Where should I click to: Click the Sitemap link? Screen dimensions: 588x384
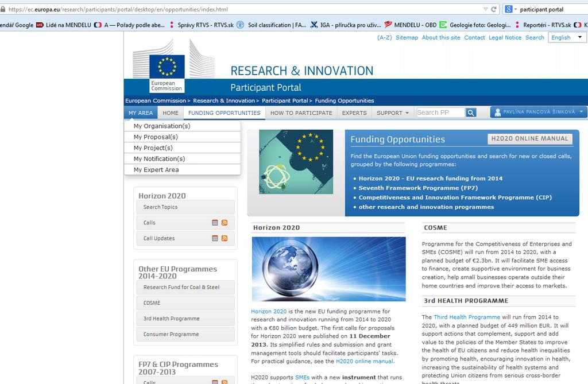point(407,37)
